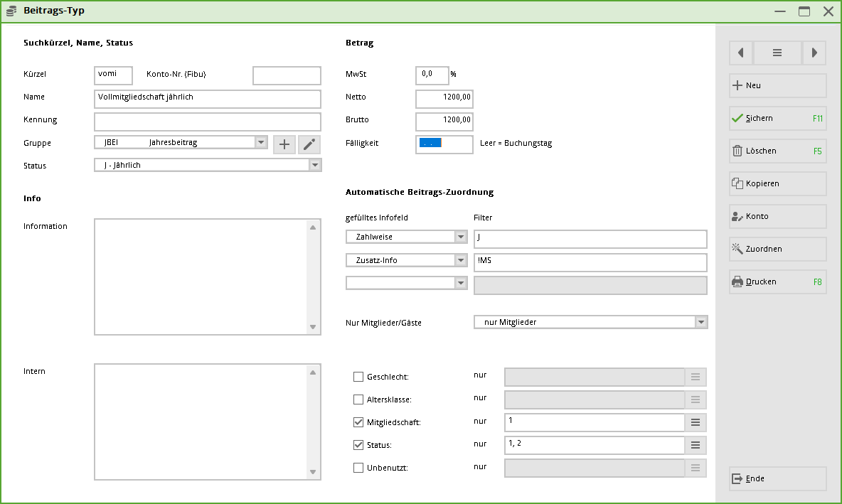The width and height of the screenshot is (842, 504).
Task: Enable the Altersklasse checkbox
Action: (358, 400)
